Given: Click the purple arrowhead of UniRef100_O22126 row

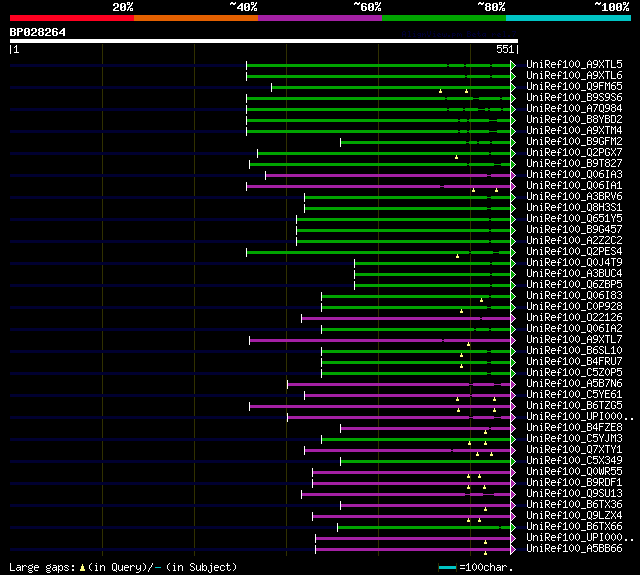Looking at the screenshot, I should click(513, 318).
